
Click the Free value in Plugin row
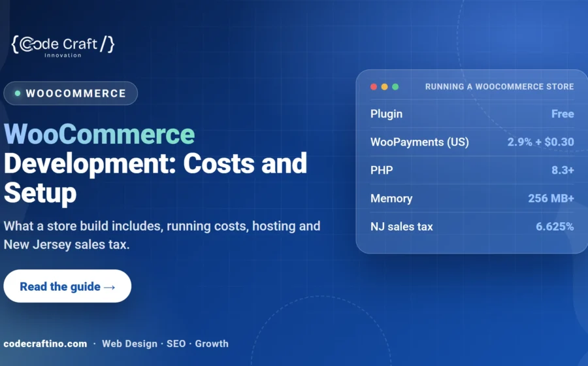coord(563,114)
